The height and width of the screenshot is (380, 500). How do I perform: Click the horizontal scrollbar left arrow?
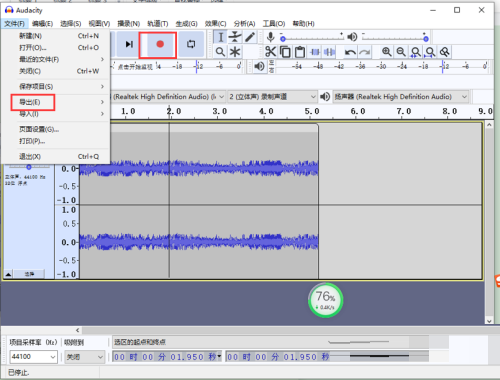pos(77,330)
